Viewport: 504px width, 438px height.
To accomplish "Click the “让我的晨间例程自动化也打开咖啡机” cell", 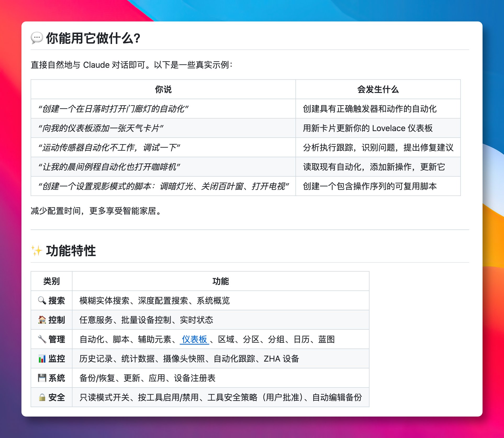I will (163, 167).
